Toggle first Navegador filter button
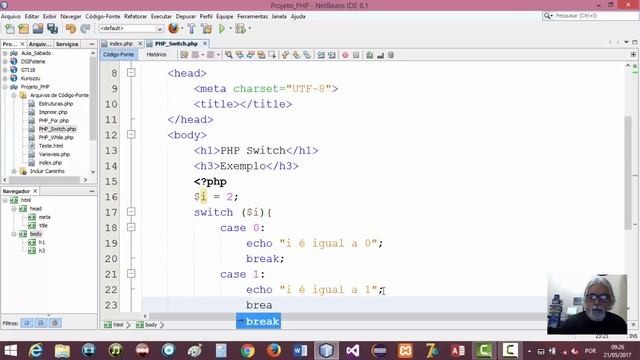The width and height of the screenshot is (640, 360). point(27,323)
